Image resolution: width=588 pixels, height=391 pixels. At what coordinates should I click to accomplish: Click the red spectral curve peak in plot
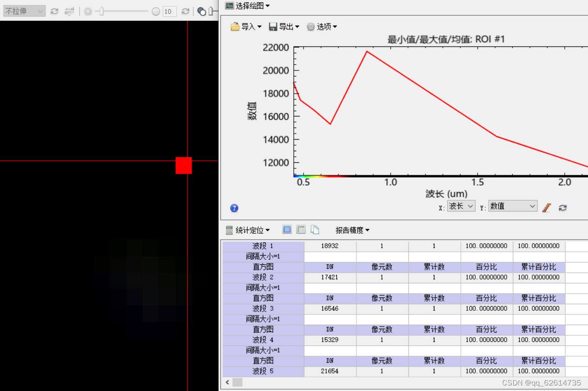click(367, 51)
